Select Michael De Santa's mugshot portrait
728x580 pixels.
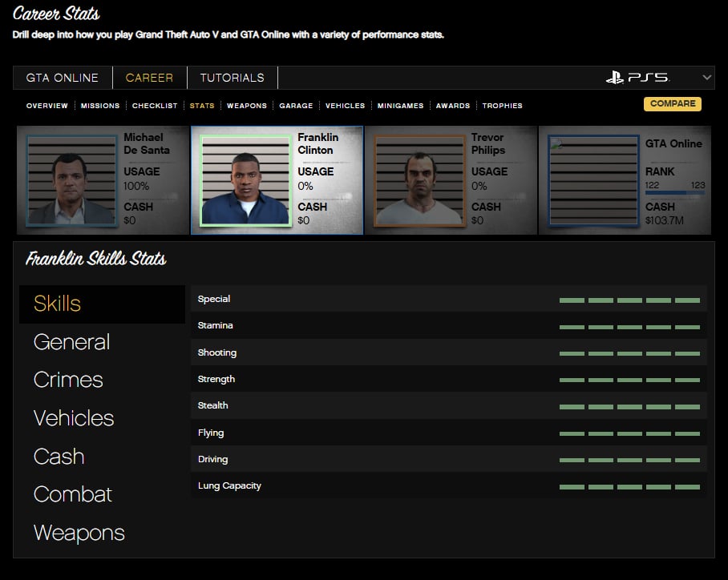pos(71,180)
